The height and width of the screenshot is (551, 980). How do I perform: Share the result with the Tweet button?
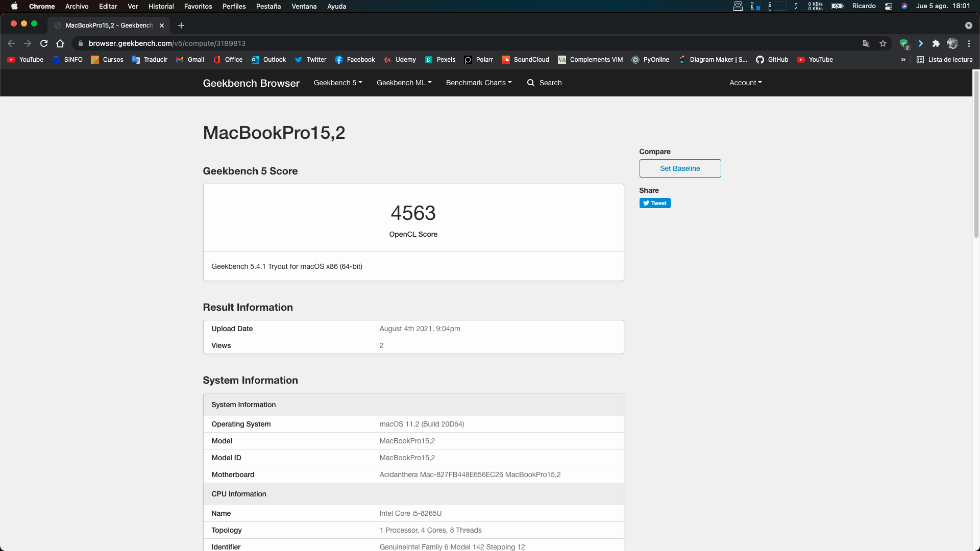(655, 203)
